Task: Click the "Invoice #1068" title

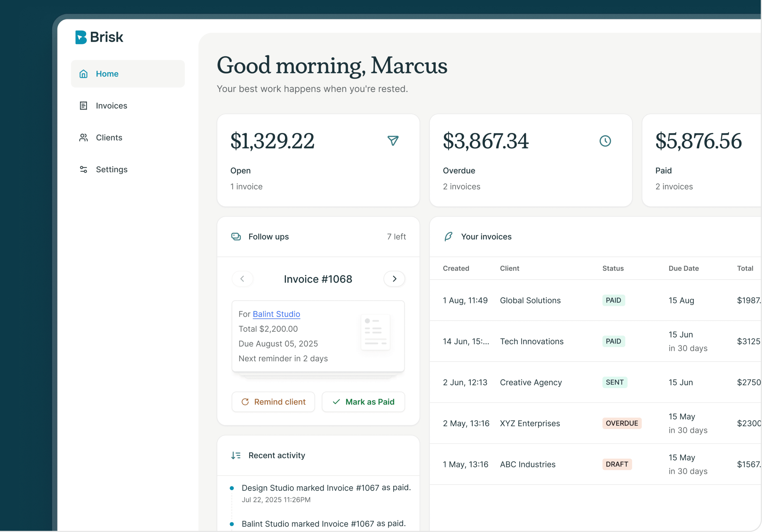Action: 318,279
